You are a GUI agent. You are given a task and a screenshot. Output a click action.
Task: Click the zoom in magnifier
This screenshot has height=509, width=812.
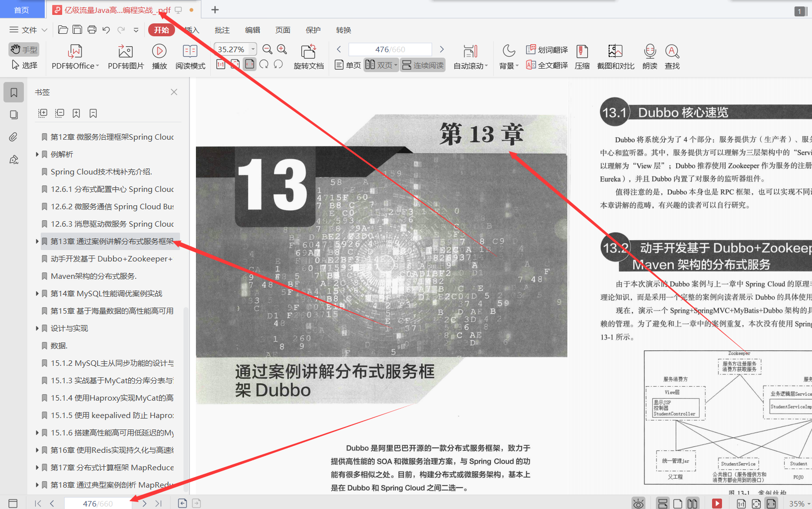282,49
